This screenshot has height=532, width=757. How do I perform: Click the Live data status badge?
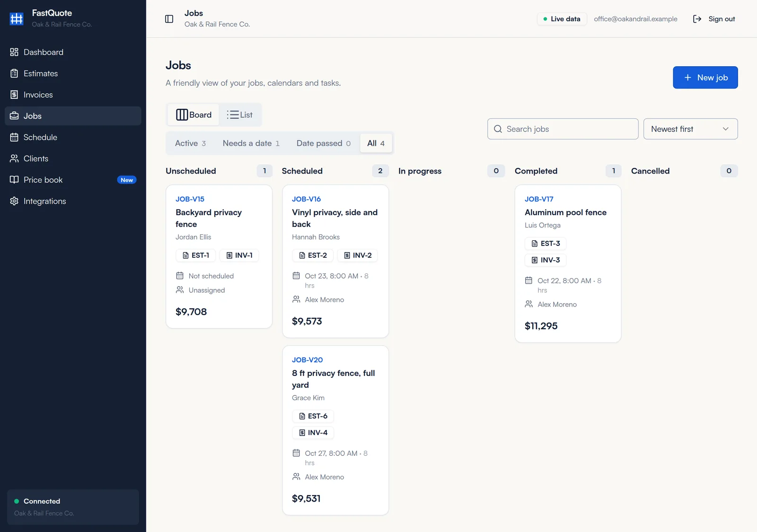(x=562, y=19)
